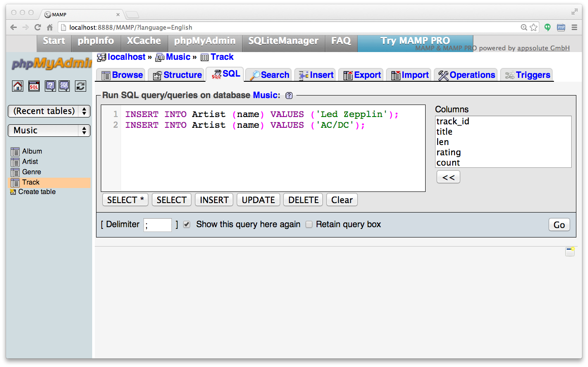
Task: Click the Artist table icon
Action: coord(15,162)
